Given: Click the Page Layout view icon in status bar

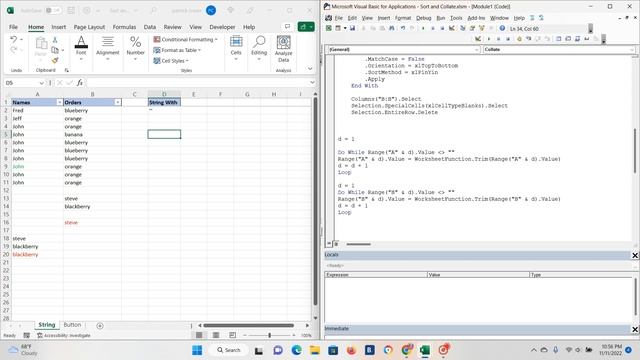Looking at the screenshot, I should (216, 335).
